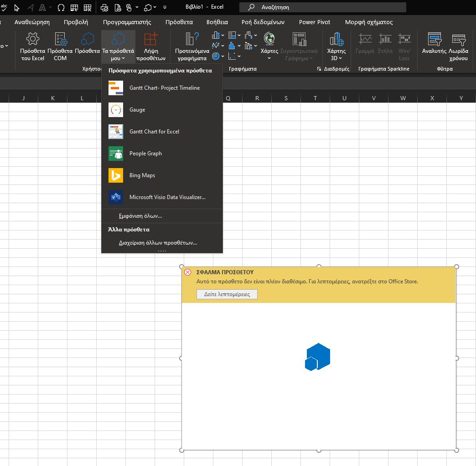This screenshot has width=476, height=466.
Task: Click the Ροή δεδομένων tab
Action: [263, 22]
